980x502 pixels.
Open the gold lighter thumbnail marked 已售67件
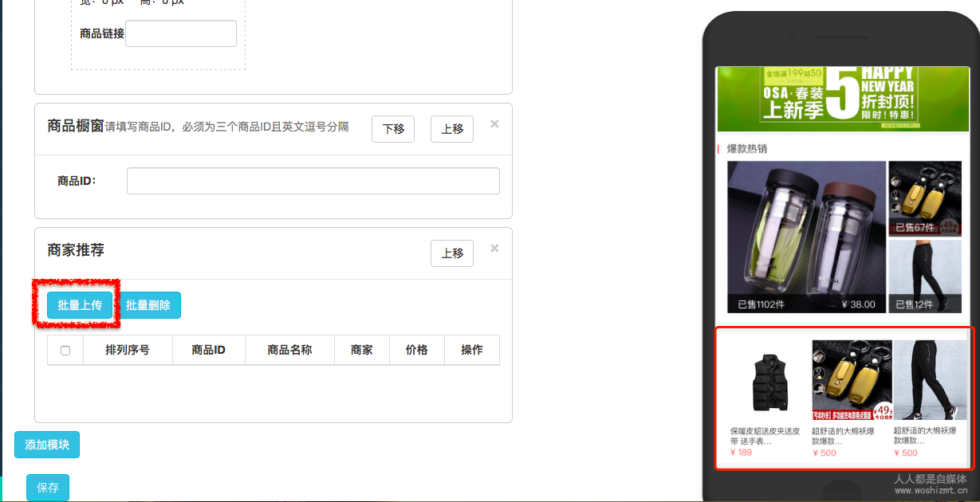(925, 198)
